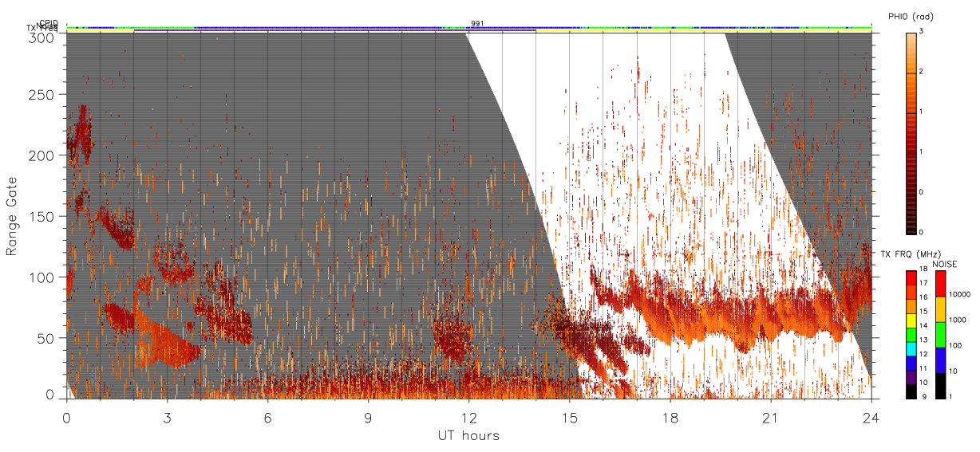Click TX FRQ legend value 14
This screenshot has width=980, height=452.
[x=923, y=325]
